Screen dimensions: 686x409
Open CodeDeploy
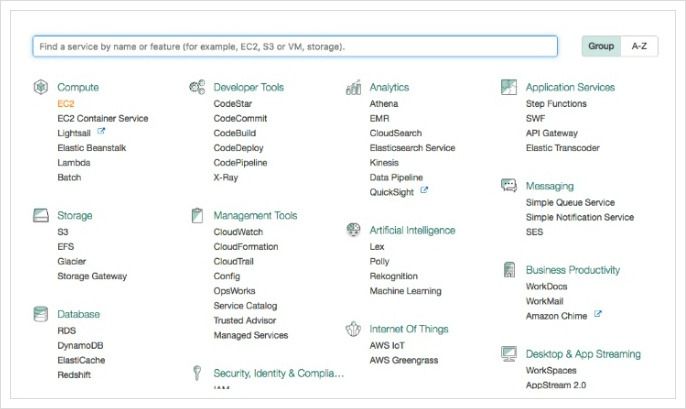pyautogui.click(x=238, y=148)
